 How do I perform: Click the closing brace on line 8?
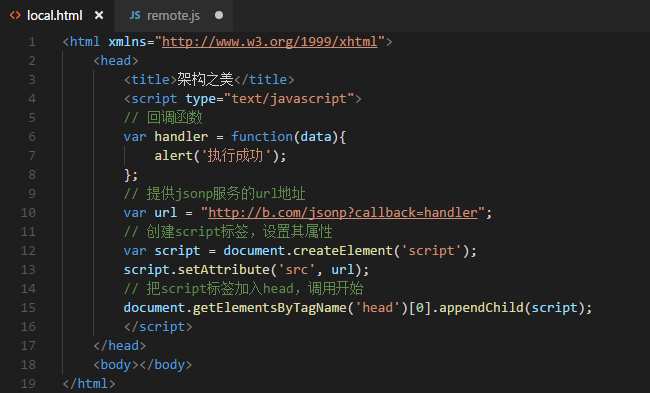[127, 175]
